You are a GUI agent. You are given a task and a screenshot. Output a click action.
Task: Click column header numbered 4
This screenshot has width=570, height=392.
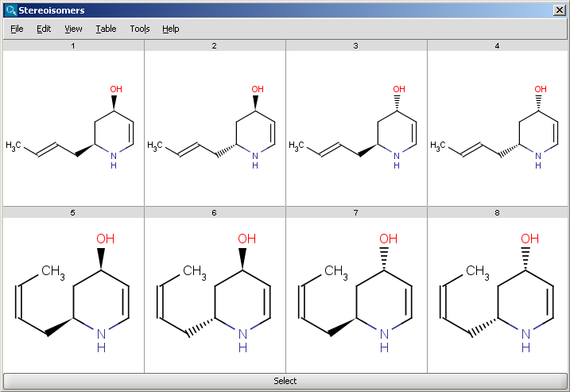point(498,46)
